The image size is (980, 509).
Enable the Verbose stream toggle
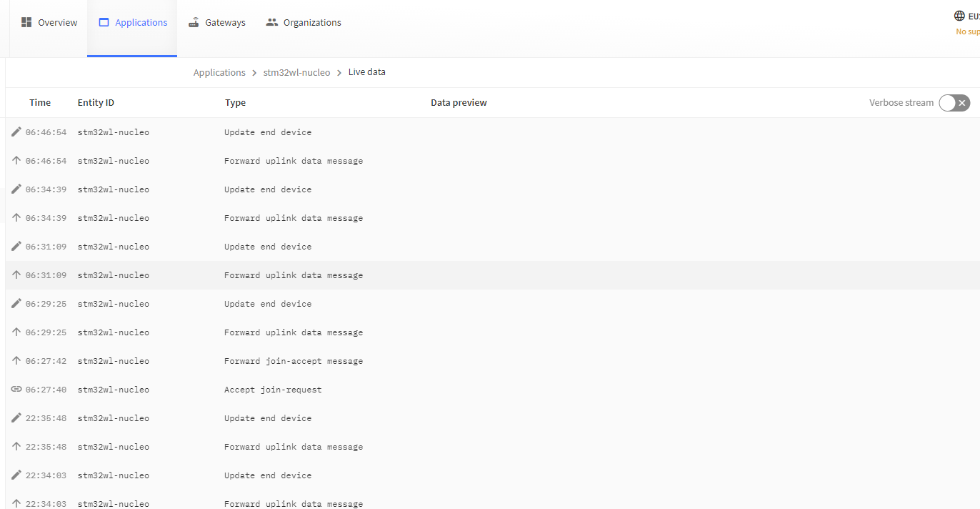954,103
